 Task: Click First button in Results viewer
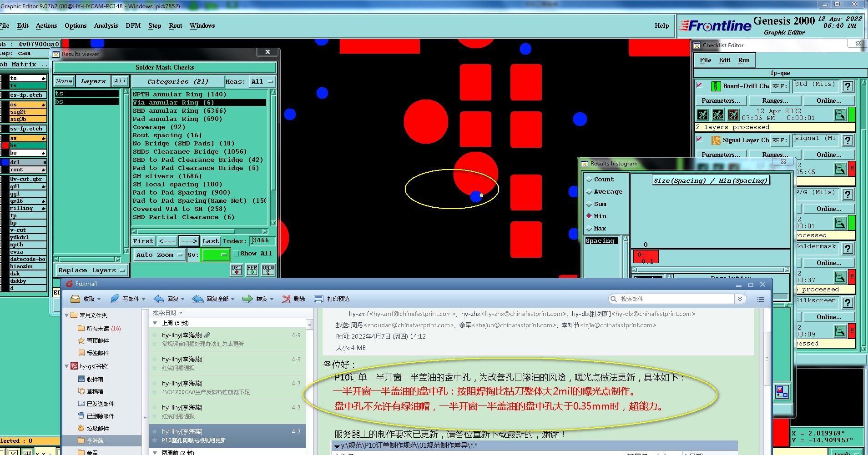[x=143, y=241]
